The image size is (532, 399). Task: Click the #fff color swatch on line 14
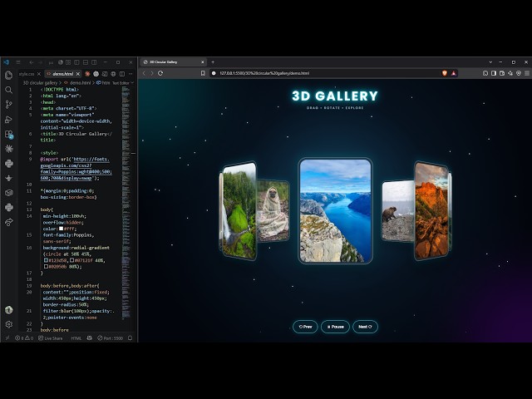click(x=61, y=229)
